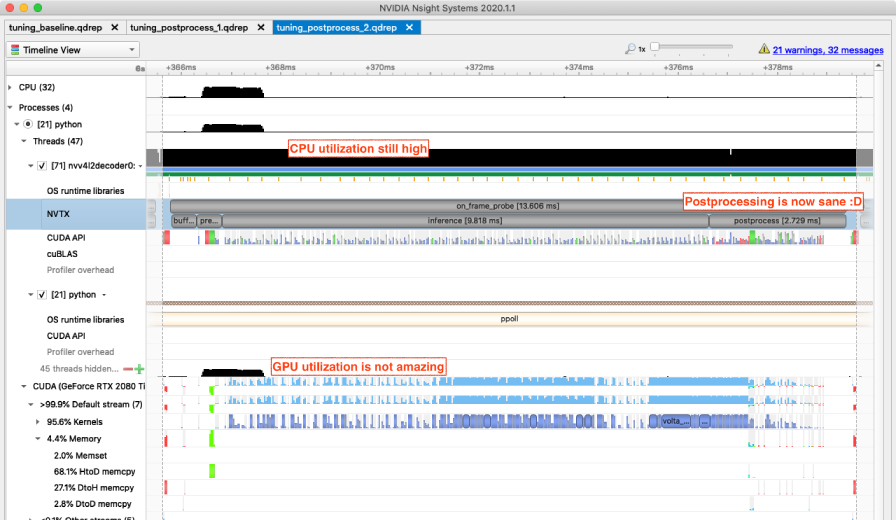896x520 pixels.
Task: Click the 45 threads hidden... label
Action: [x=79, y=369]
